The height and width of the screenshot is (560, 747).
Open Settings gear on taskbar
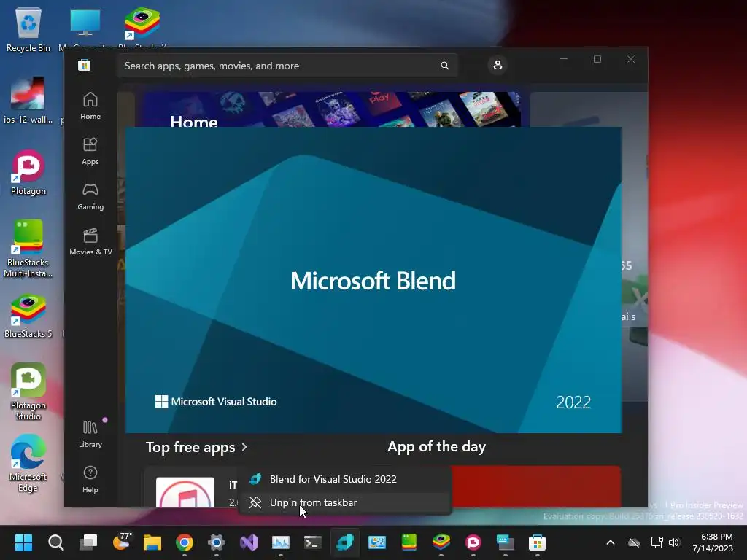pyautogui.click(x=216, y=542)
